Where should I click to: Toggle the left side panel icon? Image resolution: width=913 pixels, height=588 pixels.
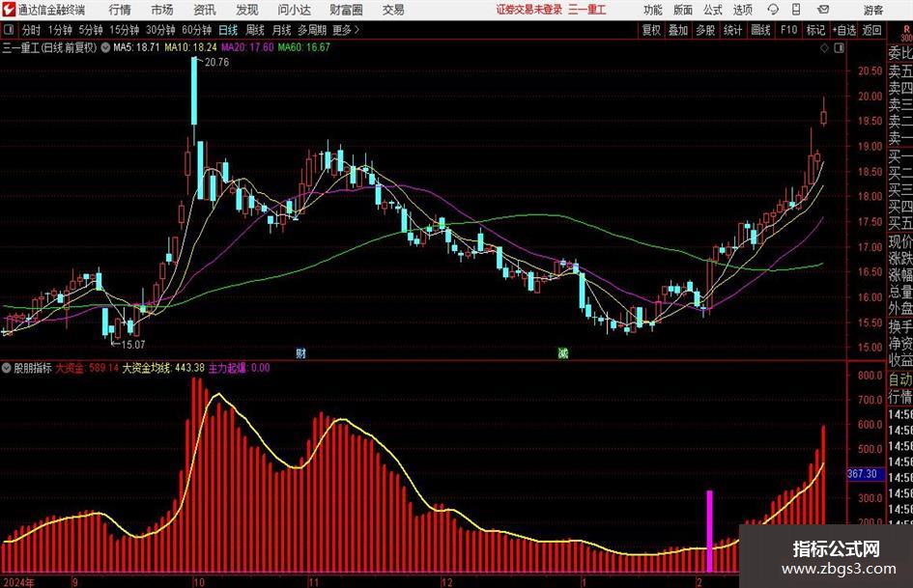(x=9, y=30)
